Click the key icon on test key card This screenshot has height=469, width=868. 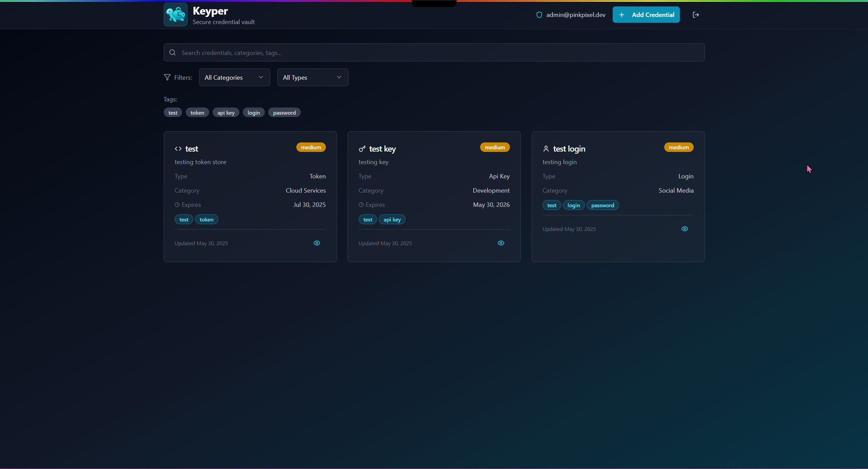(x=362, y=149)
